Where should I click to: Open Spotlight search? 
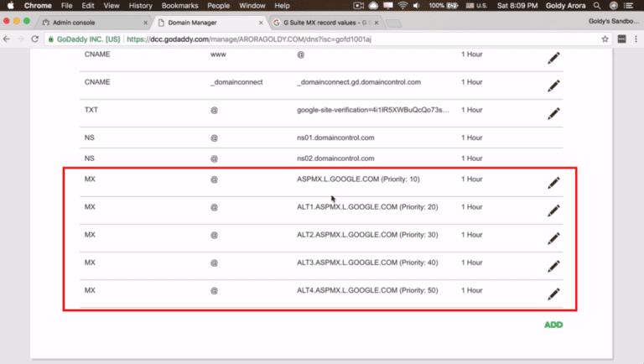(597, 6)
